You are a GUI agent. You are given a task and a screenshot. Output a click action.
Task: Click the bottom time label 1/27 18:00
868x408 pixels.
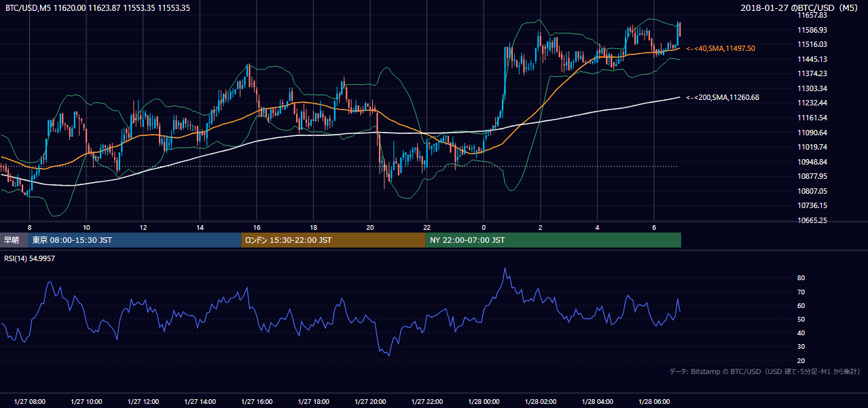[314, 401]
